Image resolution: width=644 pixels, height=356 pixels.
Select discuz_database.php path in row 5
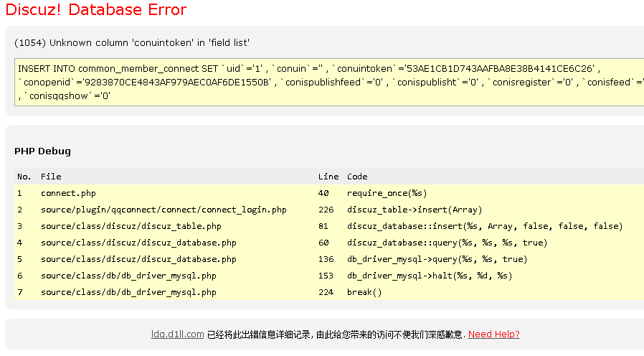(x=138, y=259)
